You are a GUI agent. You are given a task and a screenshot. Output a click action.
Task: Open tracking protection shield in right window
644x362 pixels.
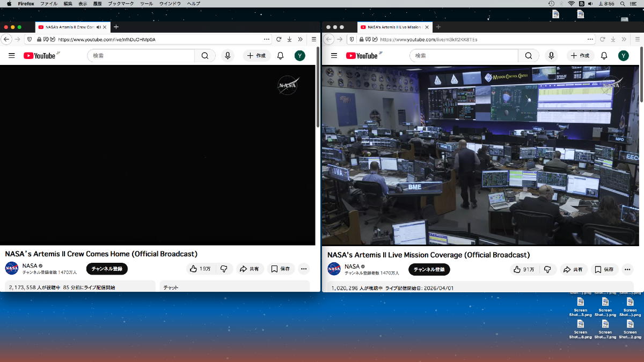pyautogui.click(x=352, y=39)
